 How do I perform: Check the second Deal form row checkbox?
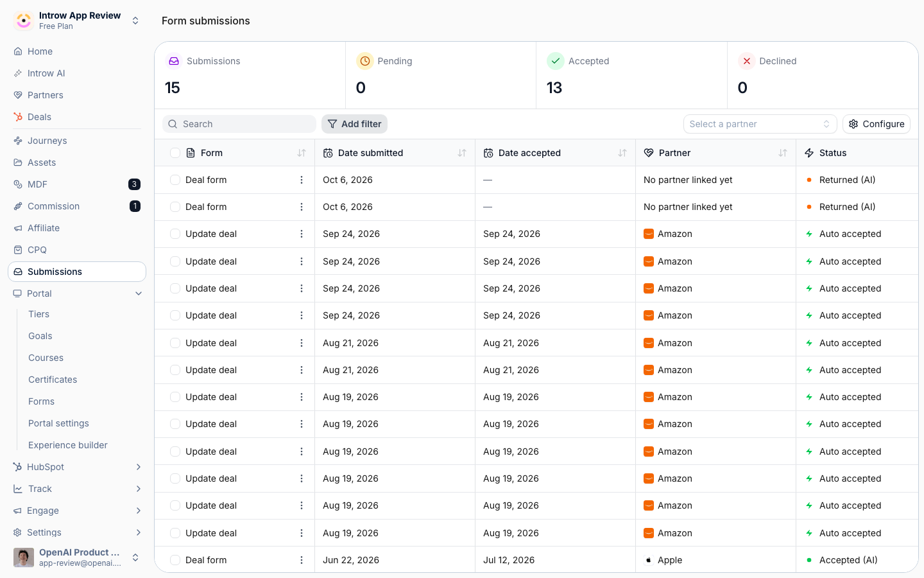point(175,207)
